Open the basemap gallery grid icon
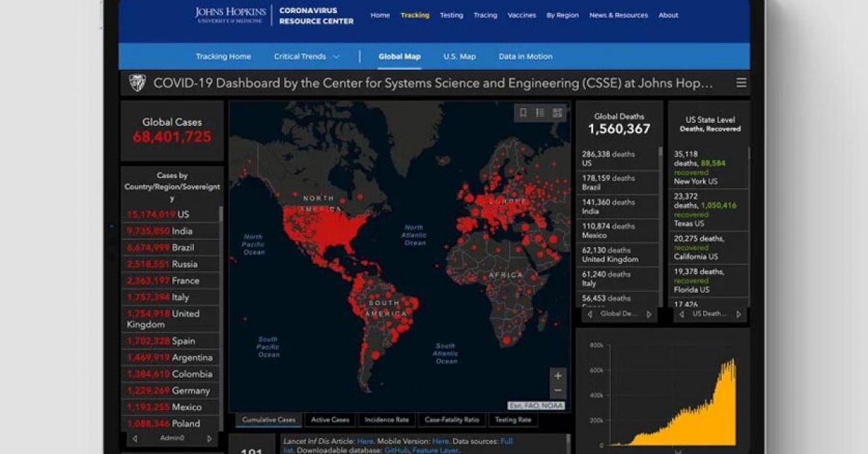 [558, 113]
